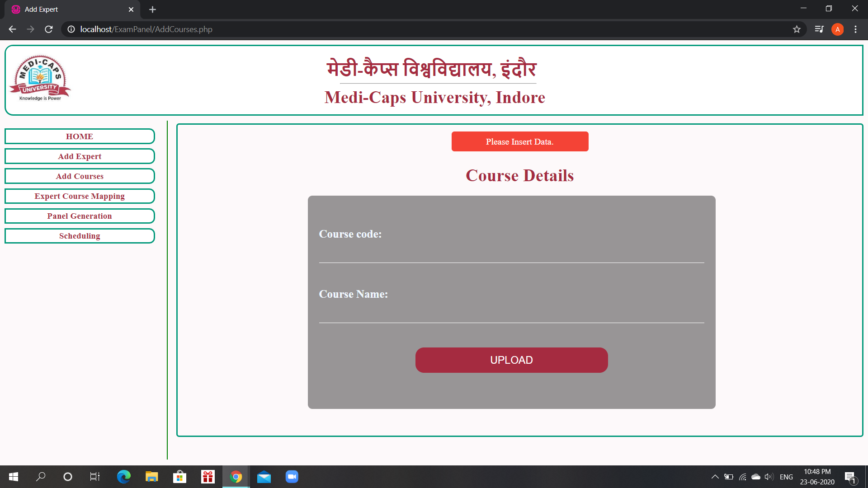Open the site information icon in the address bar
The image size is (868, 488).
(x=71, y=29)
